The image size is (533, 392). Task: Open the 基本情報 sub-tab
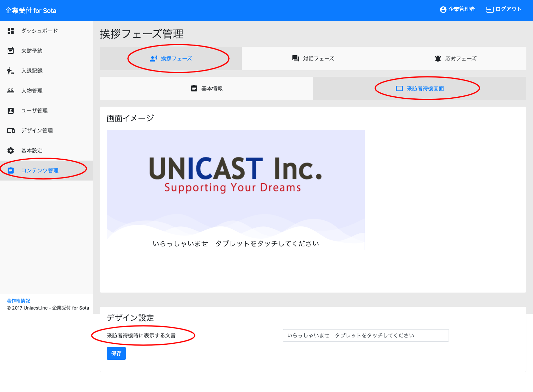click(206, 88)
